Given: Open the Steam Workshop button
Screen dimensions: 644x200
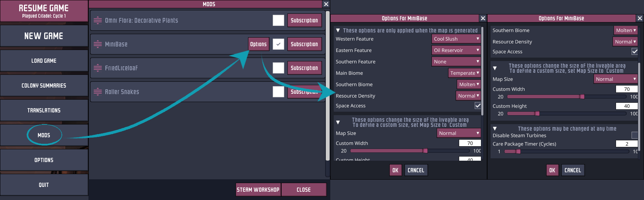Looking at the screenshot, I should (x=258, y=190).
